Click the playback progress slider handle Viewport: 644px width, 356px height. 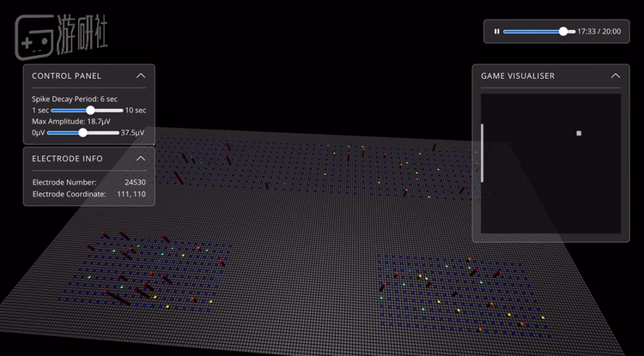(563, 32)
